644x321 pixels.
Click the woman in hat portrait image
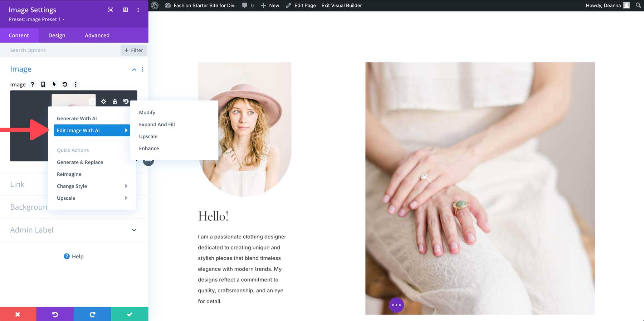tap(245, 130)
